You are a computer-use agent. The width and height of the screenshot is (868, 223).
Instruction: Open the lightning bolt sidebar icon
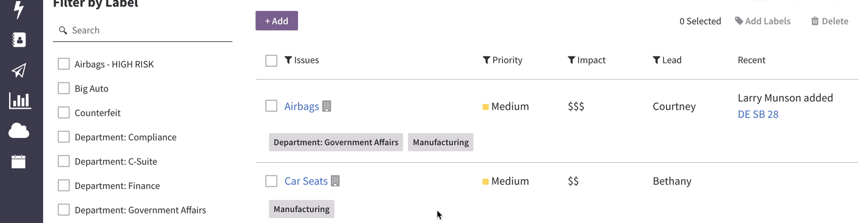click(19, 10)
